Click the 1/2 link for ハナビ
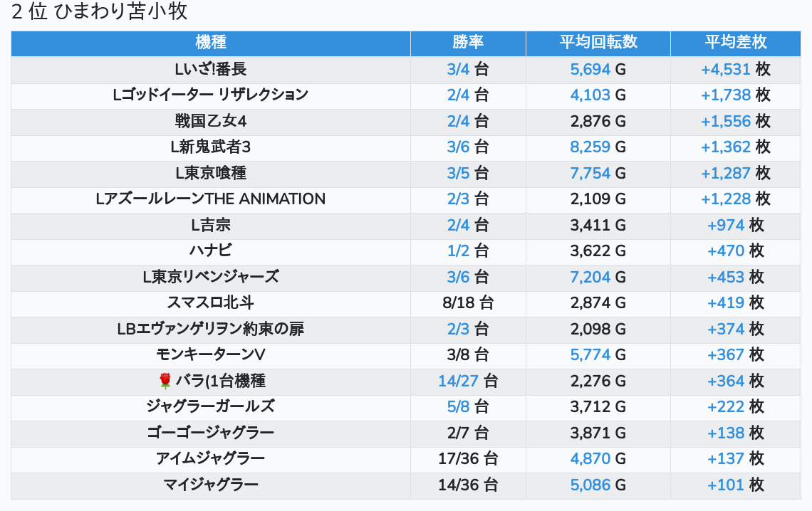This screenshot has height=511, width=812. click(x=458, y=251)
